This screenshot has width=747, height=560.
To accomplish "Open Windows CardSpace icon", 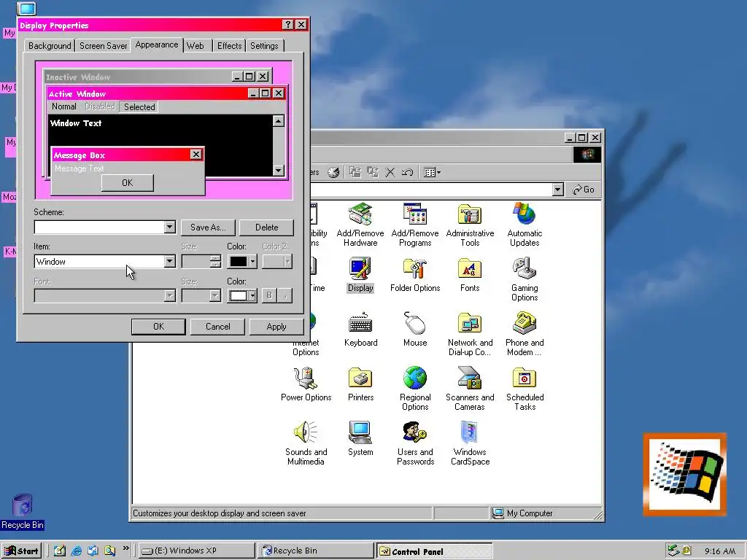I will (x=470, y=443).
